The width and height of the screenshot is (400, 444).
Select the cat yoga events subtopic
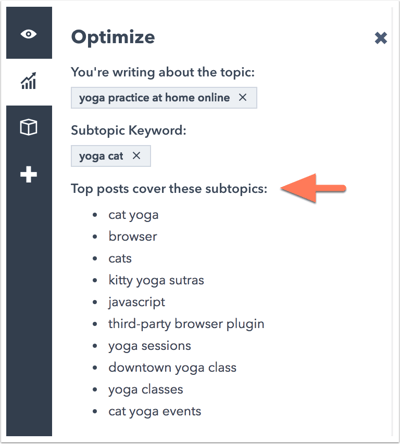pos(155,412)
